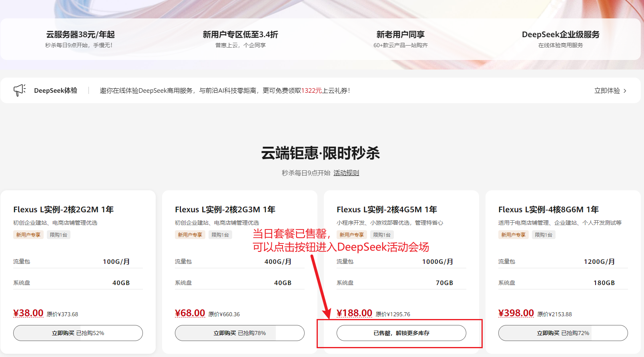
Task: Click the 秒杀每日9点开始,手慢无! subtitle
Action: (79, 45)
